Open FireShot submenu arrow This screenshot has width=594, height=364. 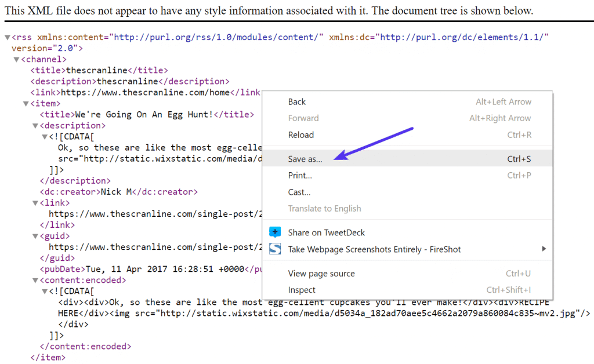coord(544,249)
